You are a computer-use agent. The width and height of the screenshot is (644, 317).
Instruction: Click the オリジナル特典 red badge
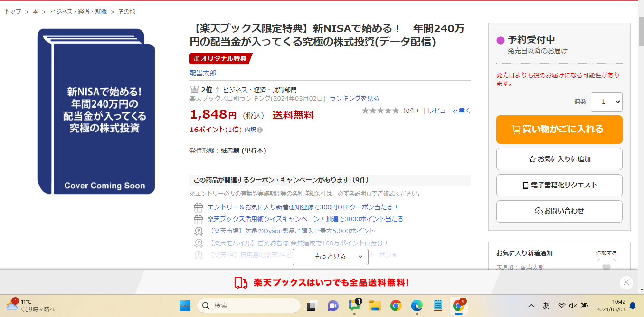tap(220, 58)
